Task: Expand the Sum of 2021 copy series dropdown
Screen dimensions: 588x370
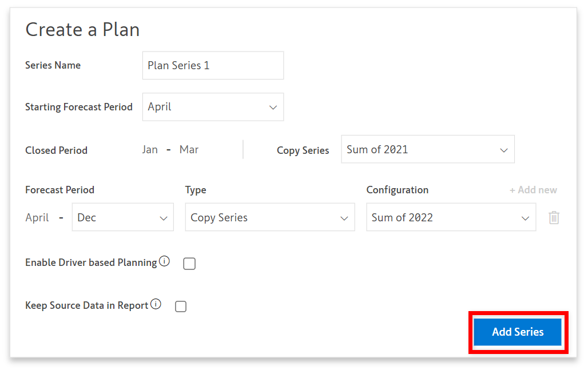Action: pyautogui.click(x=427, y=150)
